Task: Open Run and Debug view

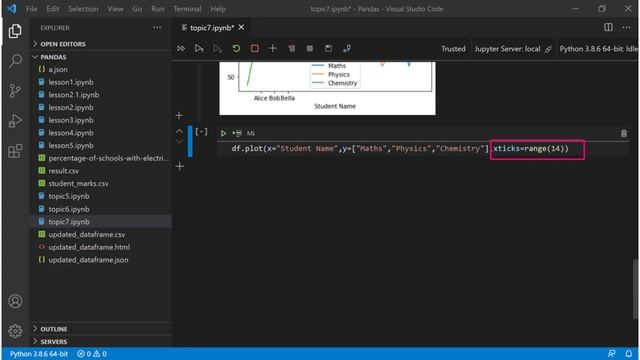Action: point(15,121)
